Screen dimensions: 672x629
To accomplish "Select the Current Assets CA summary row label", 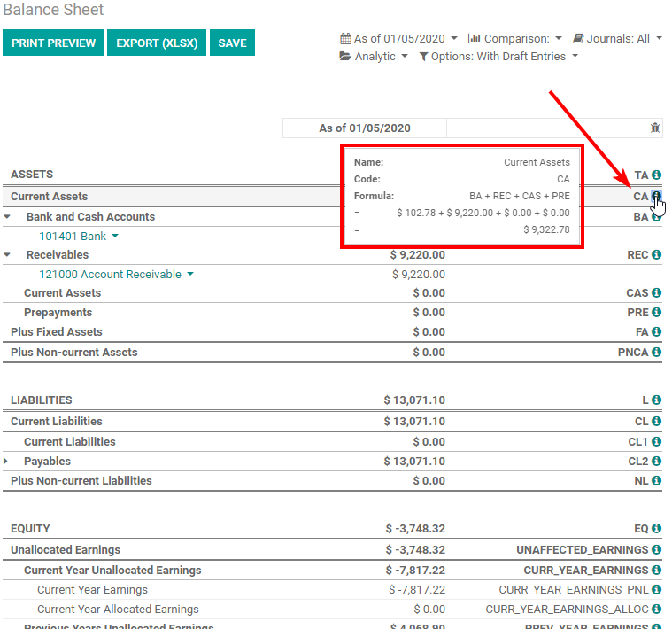I will coord(50,197).
